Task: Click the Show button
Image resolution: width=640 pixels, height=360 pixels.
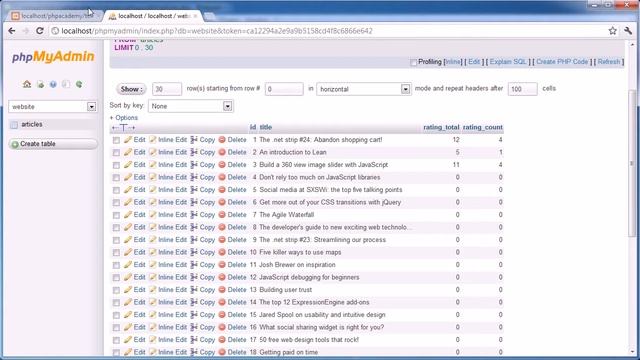Action: (131, 89)
